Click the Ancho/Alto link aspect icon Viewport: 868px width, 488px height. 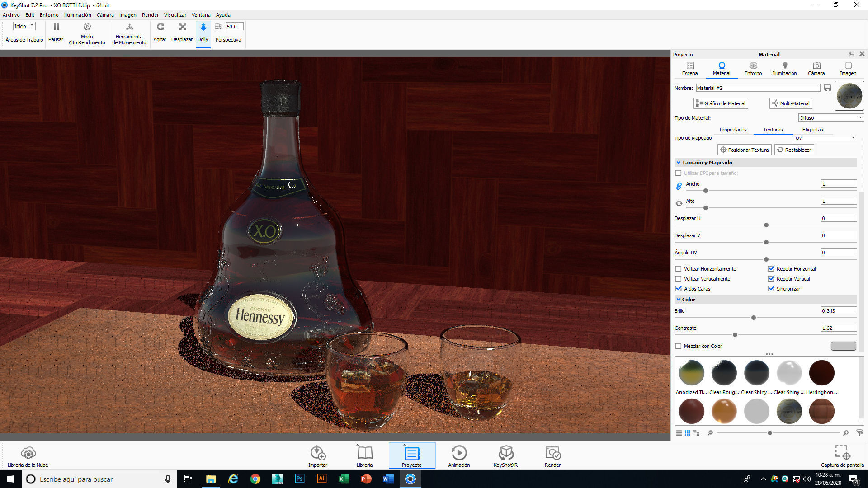click(x=679, y=186)
